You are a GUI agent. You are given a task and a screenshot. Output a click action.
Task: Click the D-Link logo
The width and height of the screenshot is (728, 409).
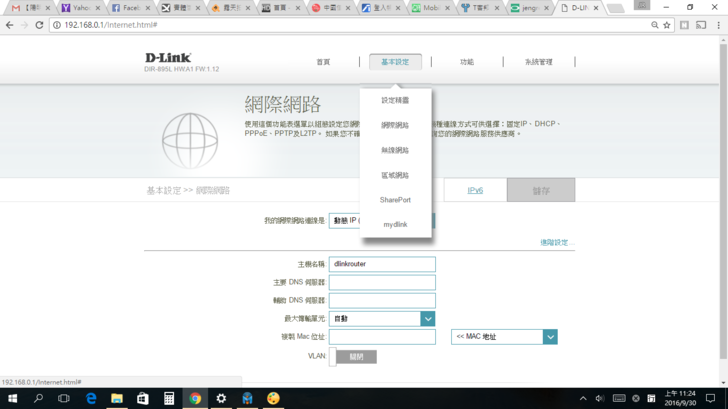168,59
